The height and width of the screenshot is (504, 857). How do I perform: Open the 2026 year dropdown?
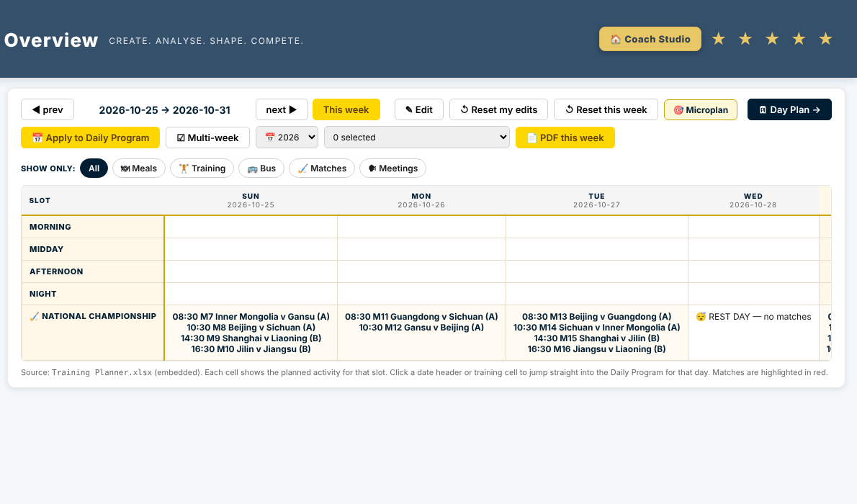pos(287,138)
